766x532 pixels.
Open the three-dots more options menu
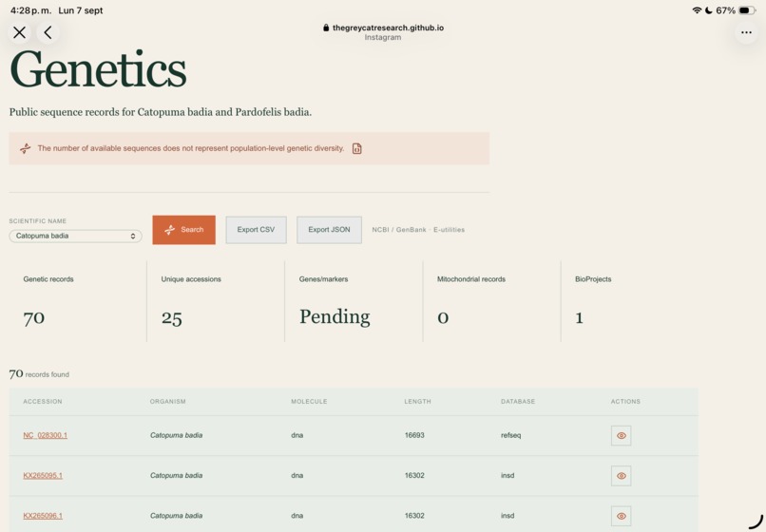click(746, 32)
